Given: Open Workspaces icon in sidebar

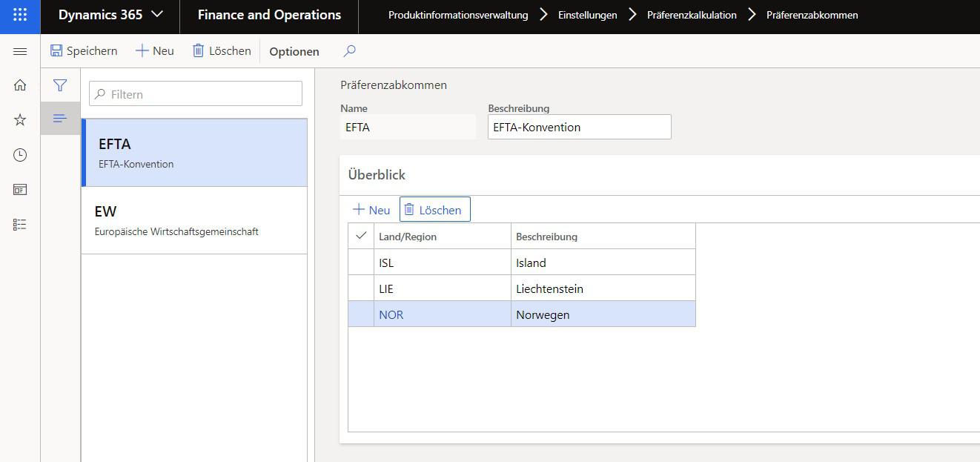Looking at the screenshot, I should coord(20,190).
